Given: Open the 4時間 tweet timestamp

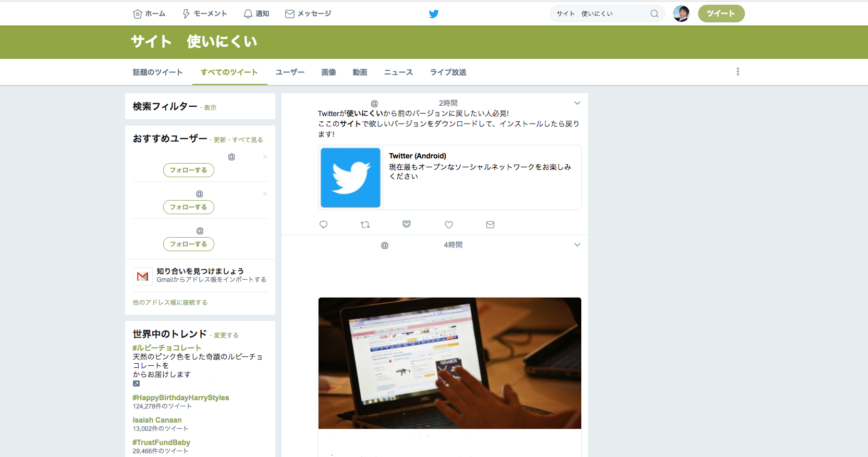Looking at the screenshot, I should (453, 245).
